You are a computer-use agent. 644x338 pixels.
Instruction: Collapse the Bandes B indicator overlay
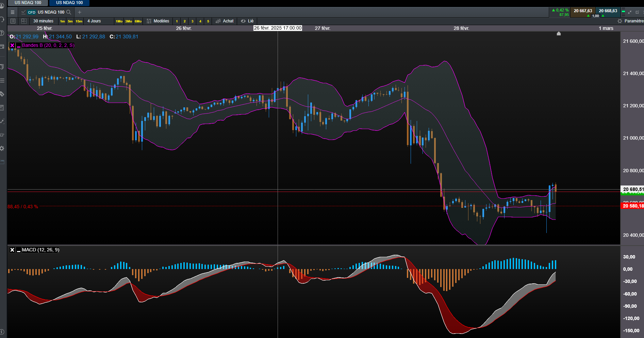pos(19,45)
